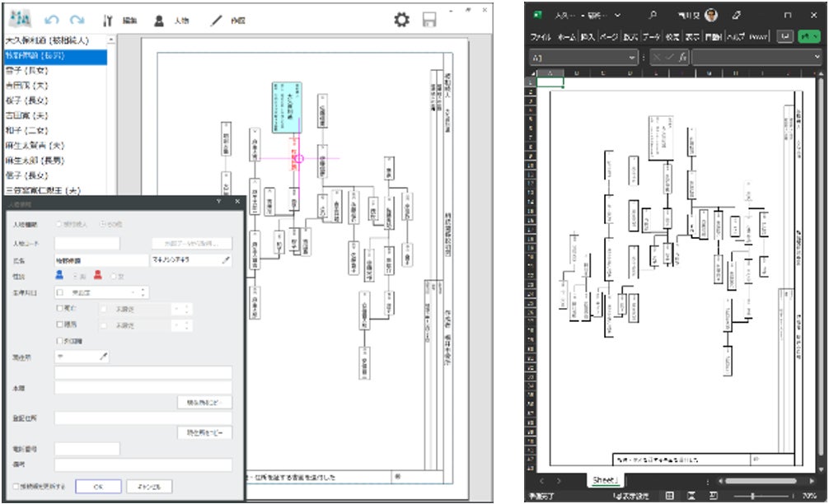Click the pencil icon beside name reading

227,259
